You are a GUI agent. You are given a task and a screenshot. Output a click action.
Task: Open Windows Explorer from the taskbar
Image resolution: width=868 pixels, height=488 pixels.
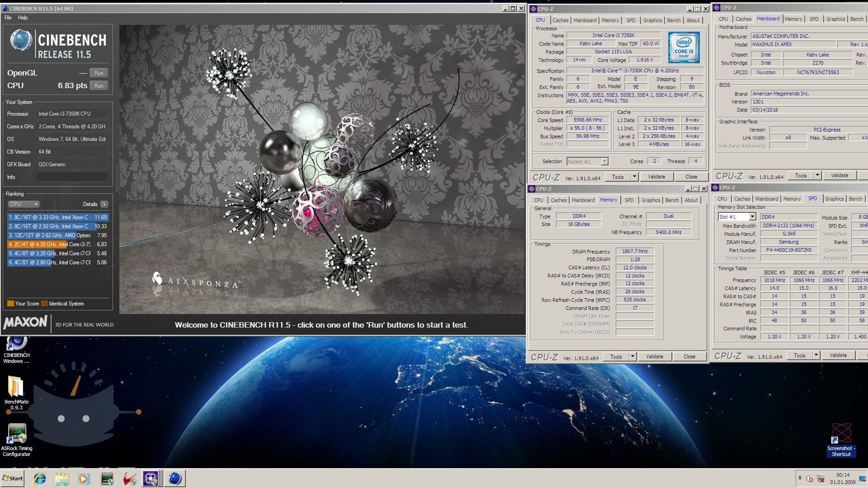[62, 479]
